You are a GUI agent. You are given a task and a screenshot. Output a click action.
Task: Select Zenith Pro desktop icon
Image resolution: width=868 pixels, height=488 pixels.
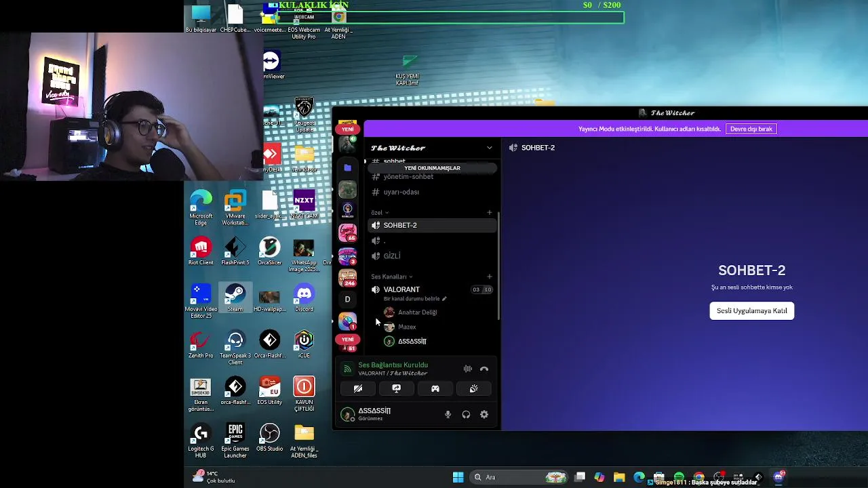(x=200, y=345)
